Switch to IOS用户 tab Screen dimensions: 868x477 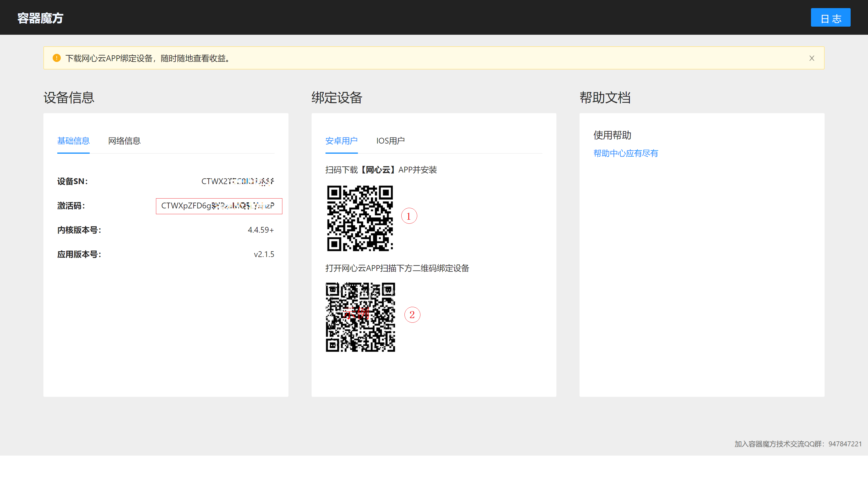390,141
